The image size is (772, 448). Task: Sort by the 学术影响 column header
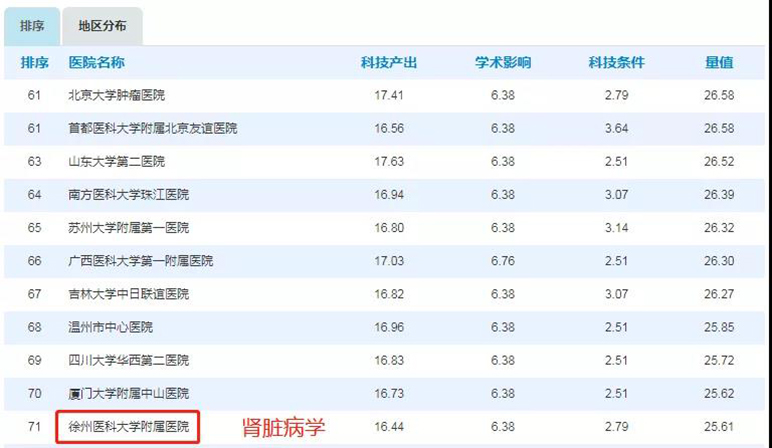pos(503,63)
